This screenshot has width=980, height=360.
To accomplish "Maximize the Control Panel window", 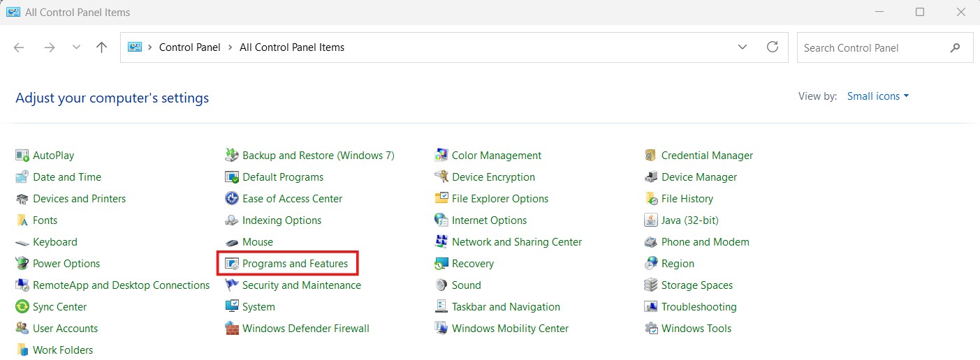I will (x=920, y=12).
